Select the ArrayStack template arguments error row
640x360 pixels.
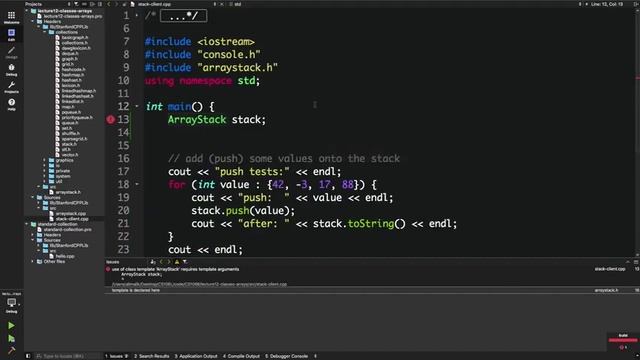tap(176, 269)
